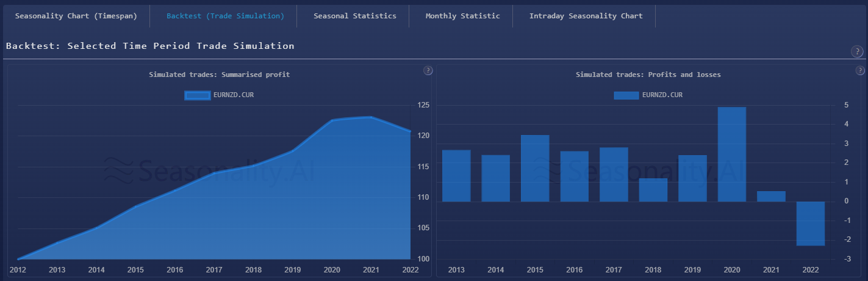The image size is (868, 281).
Task: Go to the Monthly Statistic tab
Action: tap(462, 16)
